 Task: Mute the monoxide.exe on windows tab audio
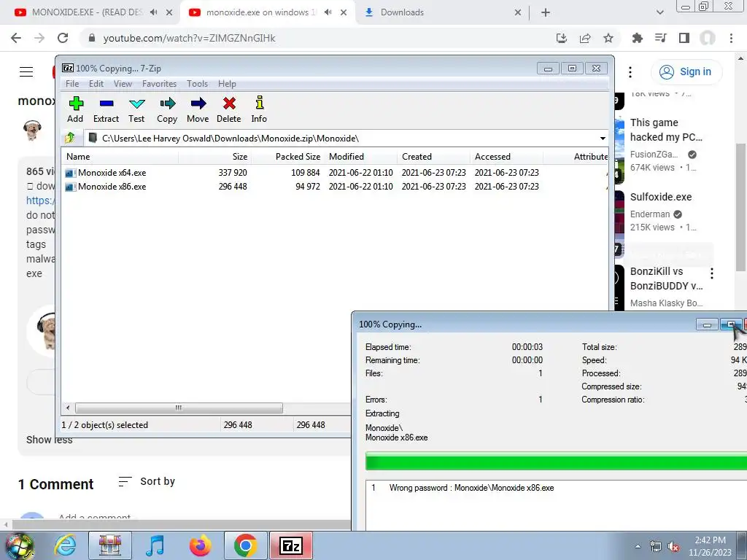click(x=328, y=12)
